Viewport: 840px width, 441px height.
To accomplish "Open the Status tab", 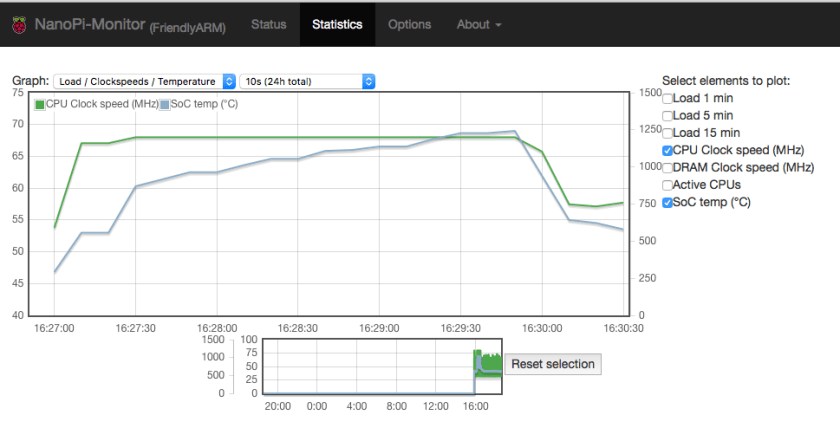I will coord(268,24).
